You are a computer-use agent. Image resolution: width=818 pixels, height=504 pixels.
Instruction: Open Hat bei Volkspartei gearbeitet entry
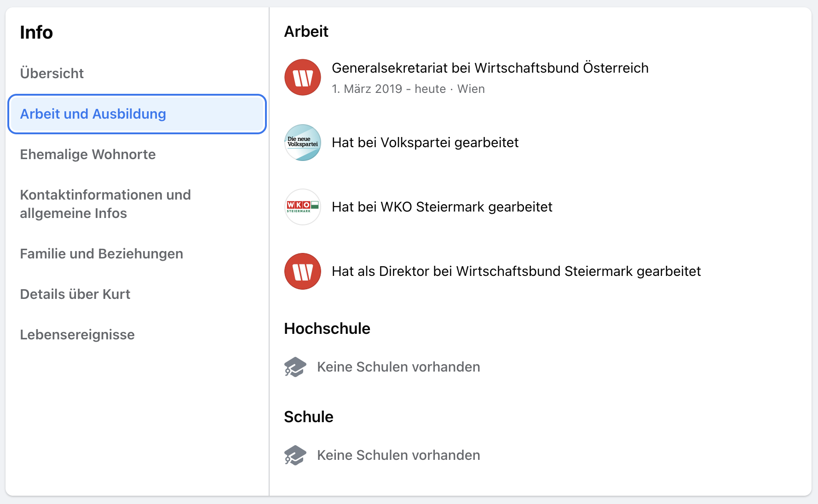point(425,143)
